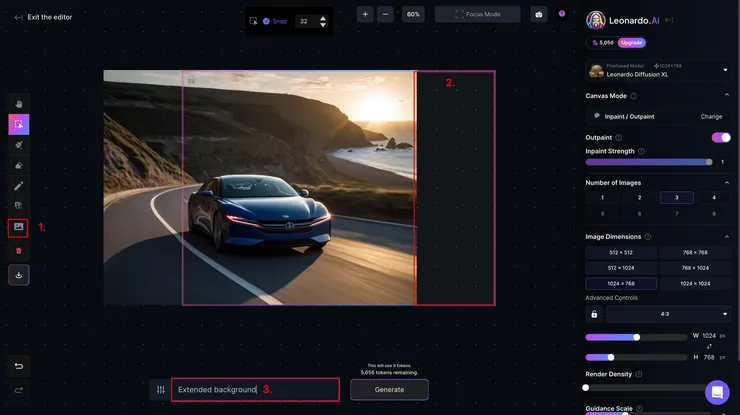Open the robot assistant icon in the top bar
740x415 pixels.
pyautogui.click(x=538, y=14)
